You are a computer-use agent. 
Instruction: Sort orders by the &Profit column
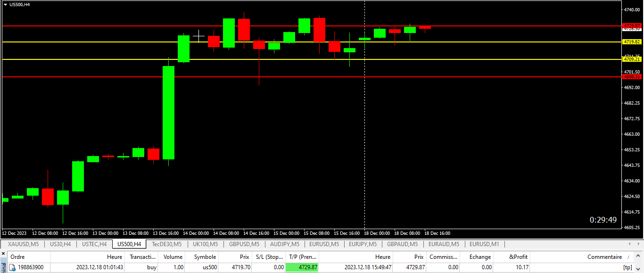518,257
